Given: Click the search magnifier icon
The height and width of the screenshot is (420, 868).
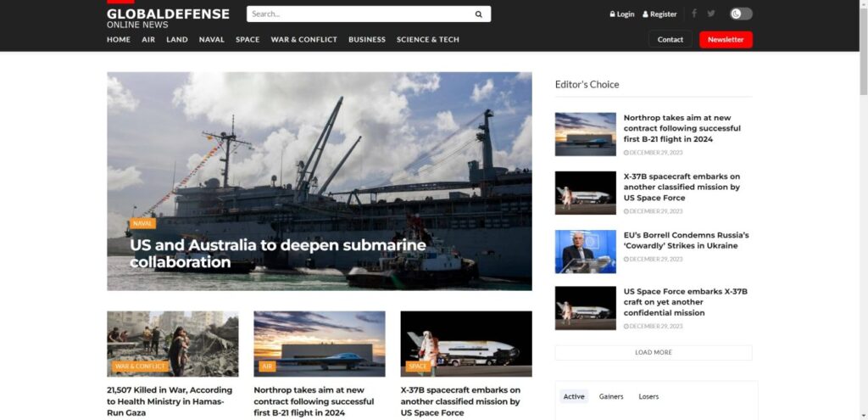Looking at the screenshot, I should [478, 14].
